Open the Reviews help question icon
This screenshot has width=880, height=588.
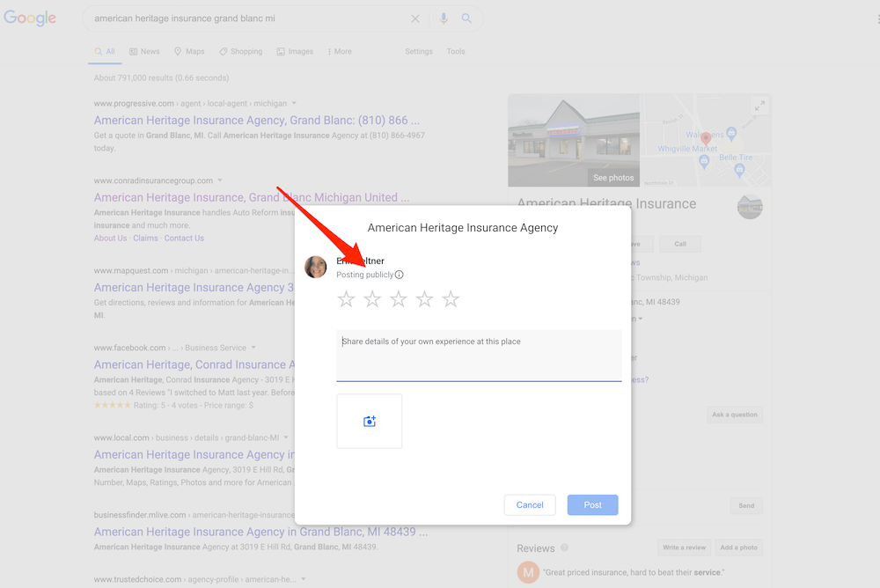[x=565, y=548]
